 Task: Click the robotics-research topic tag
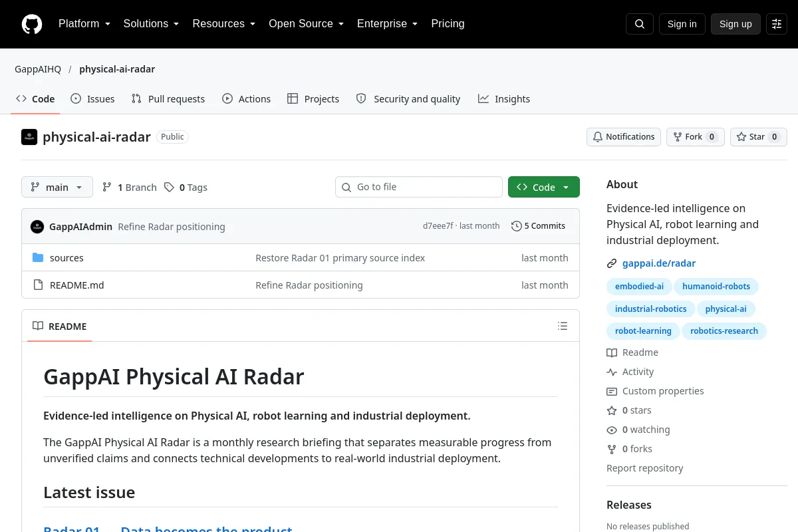[724, 331]
